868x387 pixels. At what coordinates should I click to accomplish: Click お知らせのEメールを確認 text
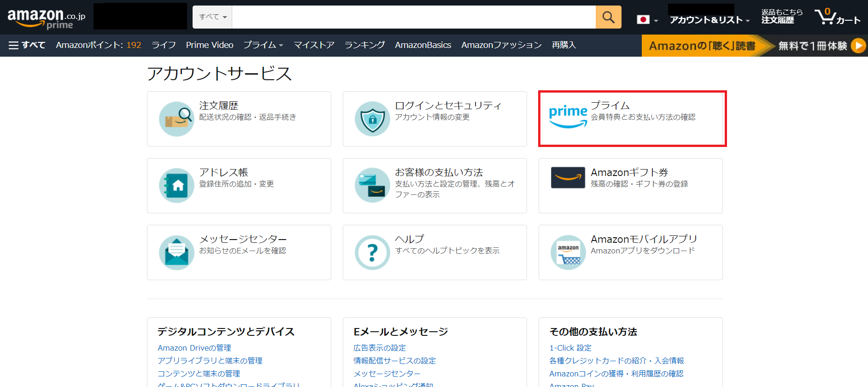[242, 251]
